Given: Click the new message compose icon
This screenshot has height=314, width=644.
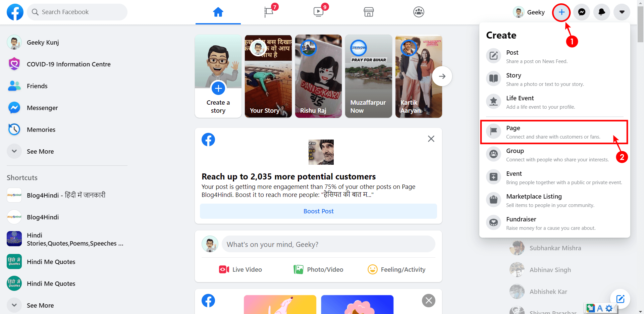Looking at the screenshot, I should pyautogui.click(x=620, y=299).
